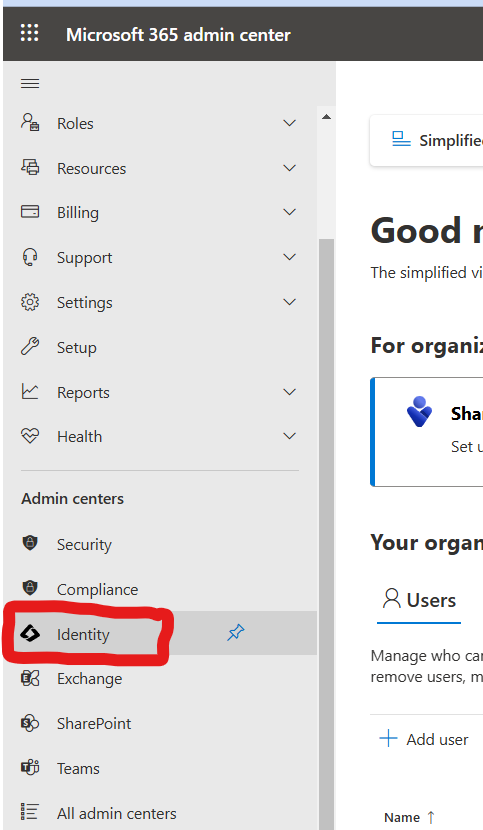
Task: Open the SharePoint admin center icon
Action: coord(30,723)
